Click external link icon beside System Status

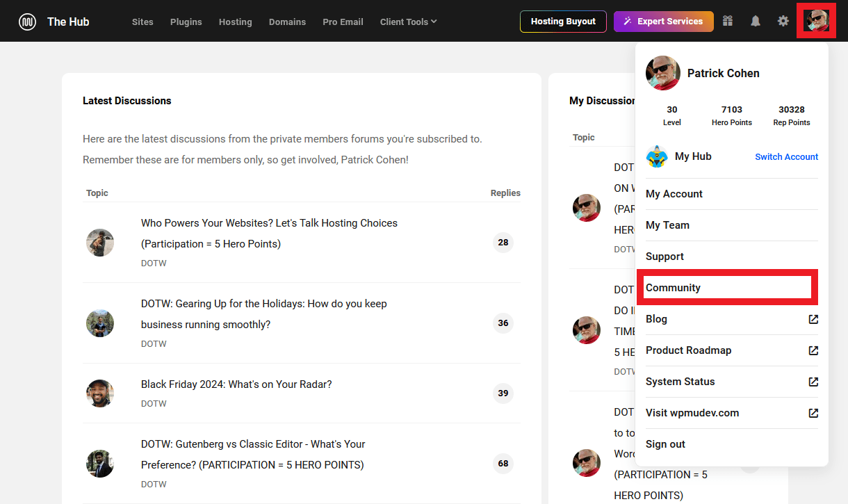813,382
